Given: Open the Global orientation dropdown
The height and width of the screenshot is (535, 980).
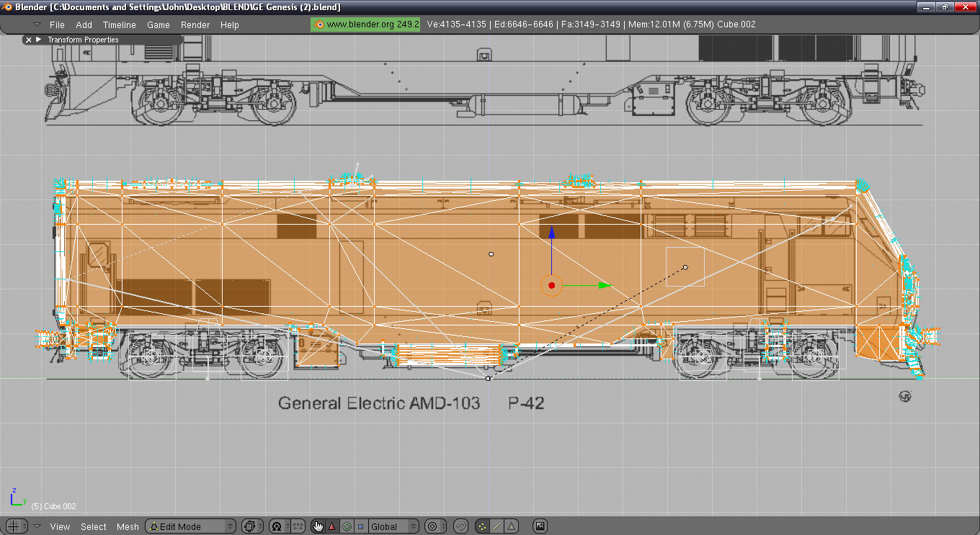Looking at the screenshot, I should (x=393, y=526).
